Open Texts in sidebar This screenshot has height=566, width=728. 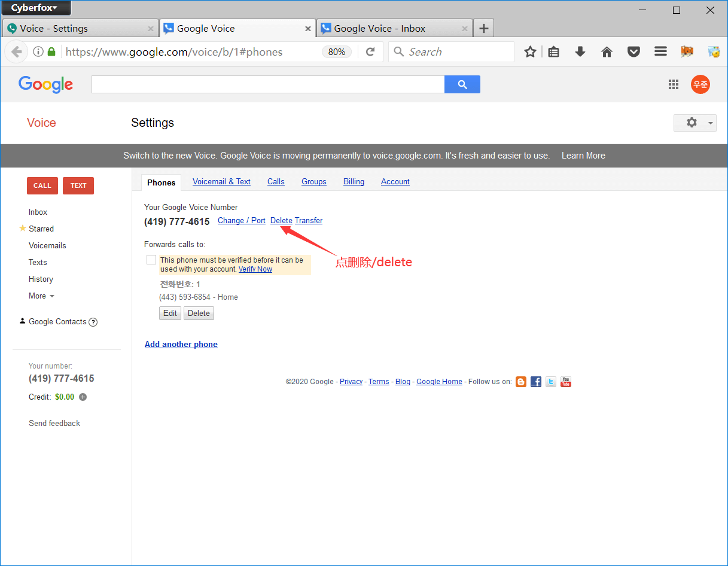click(38, 262)
